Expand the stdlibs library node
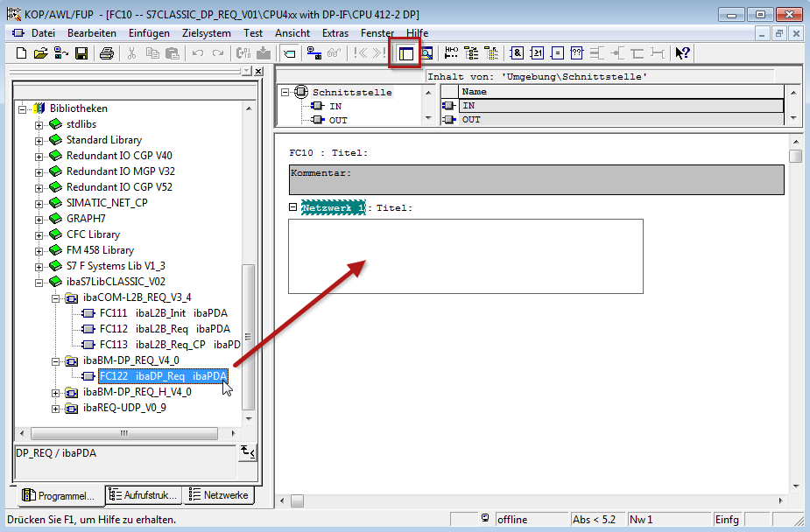Screen dimensions: 810x532 [39, 124]
